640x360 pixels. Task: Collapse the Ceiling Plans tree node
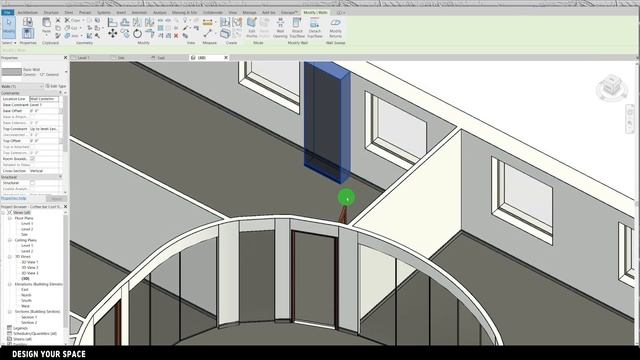(10, 240)
